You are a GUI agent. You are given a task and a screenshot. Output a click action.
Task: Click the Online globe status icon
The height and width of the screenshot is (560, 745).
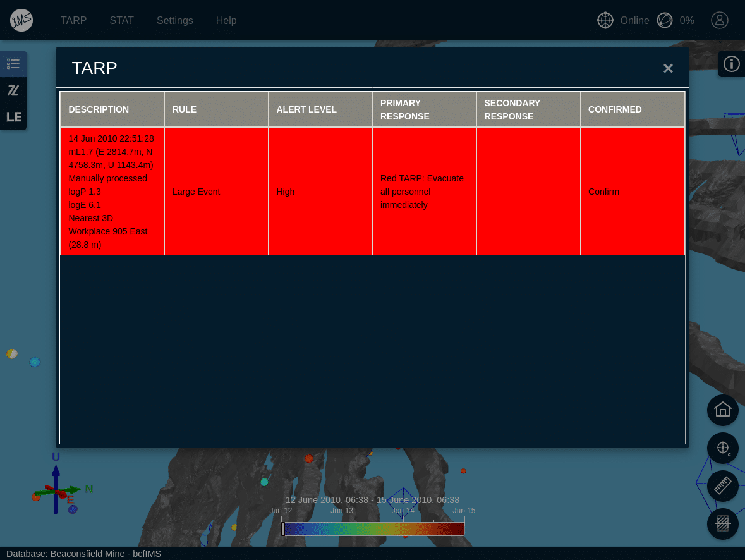[x=605, y=21]
